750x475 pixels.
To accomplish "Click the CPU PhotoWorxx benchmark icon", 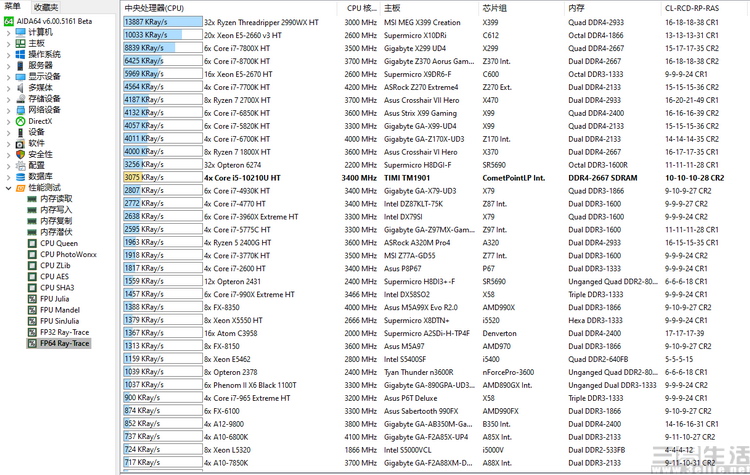I will pyautogui.click(x=32, y=254).
